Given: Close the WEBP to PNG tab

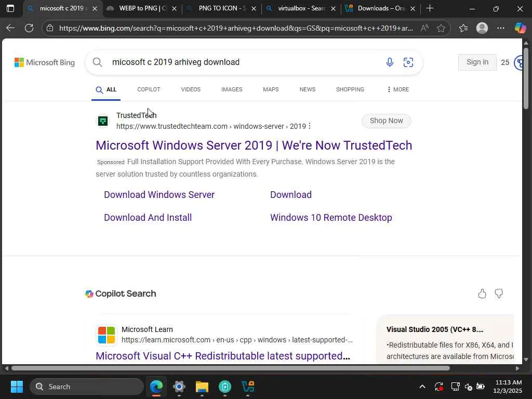Looking at the screenshot, I should click(175, 8).
